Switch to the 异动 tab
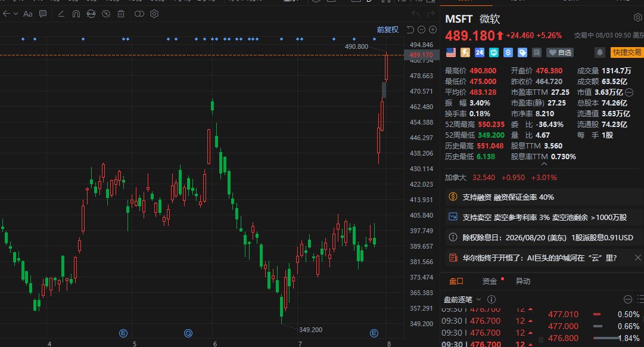Viewport: 644px width, 347px height. [523, 281]
